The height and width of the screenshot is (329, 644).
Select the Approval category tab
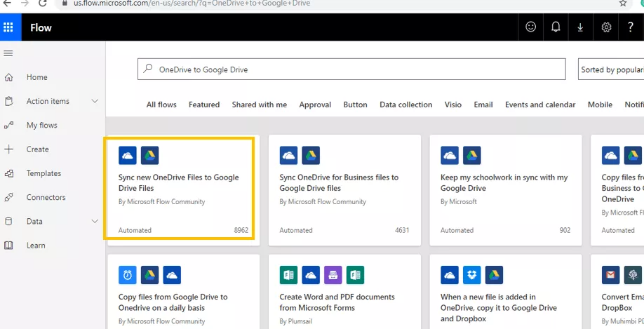[x=315, y=105]
